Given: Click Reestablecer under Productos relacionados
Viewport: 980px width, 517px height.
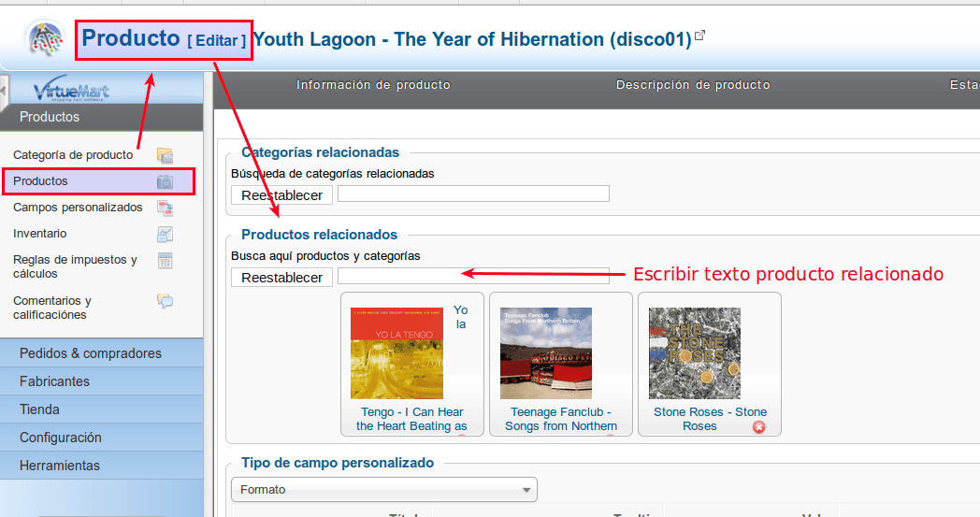Looking at the screenshot, I should [x=281, y=278].
